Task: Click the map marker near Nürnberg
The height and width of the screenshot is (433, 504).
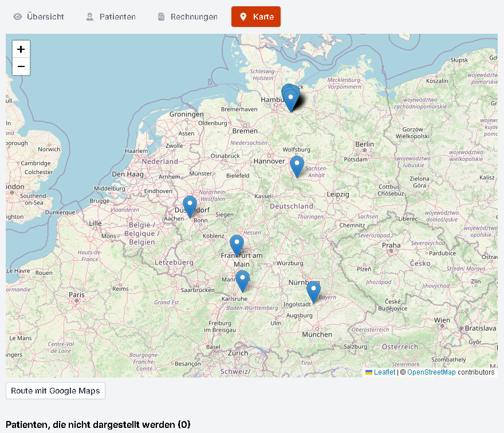Action: click(x=313, y=293)
